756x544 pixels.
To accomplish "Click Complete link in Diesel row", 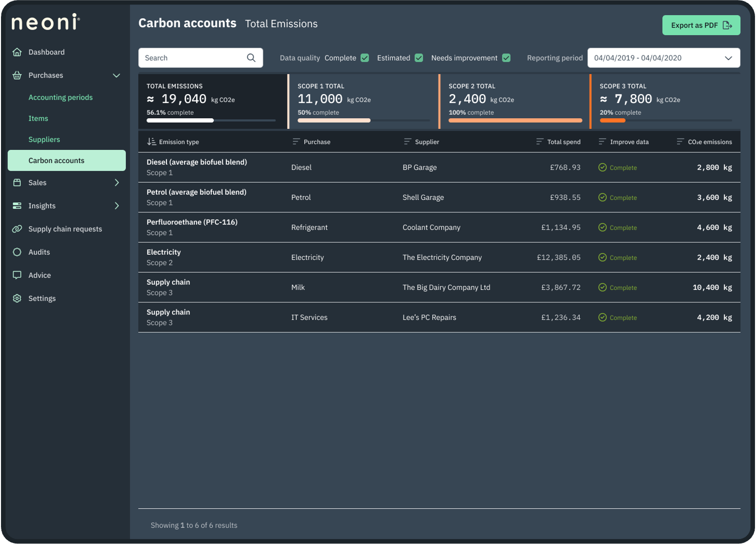I will pos(623,168).
